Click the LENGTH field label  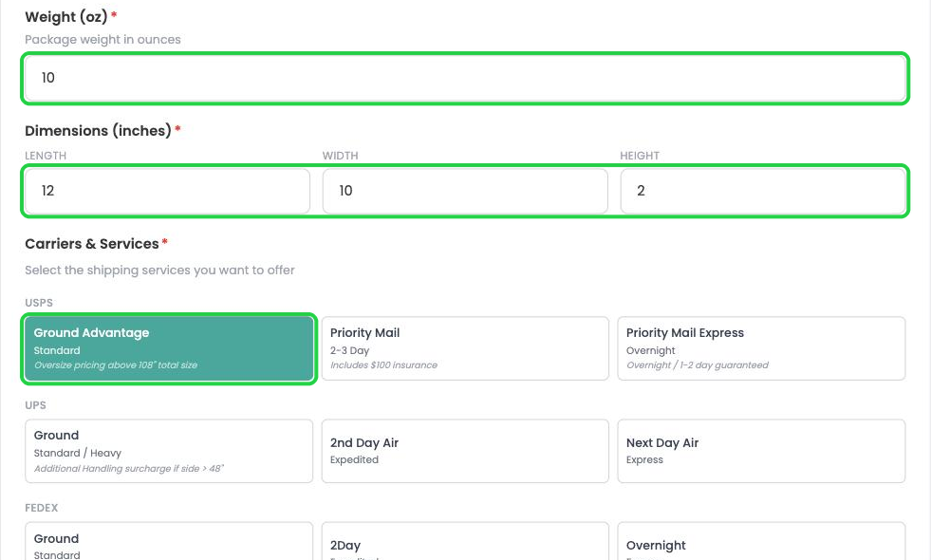(x=46, y=156)
